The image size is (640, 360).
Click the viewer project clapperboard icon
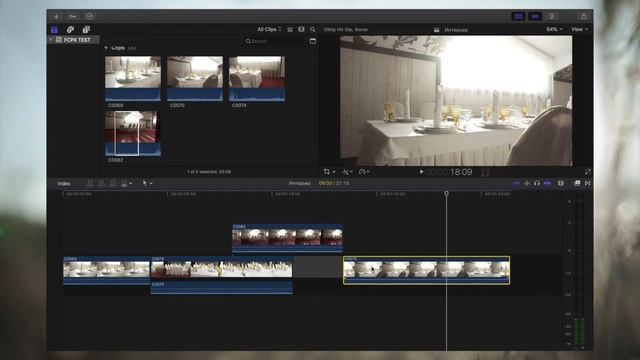pos(436,30)
